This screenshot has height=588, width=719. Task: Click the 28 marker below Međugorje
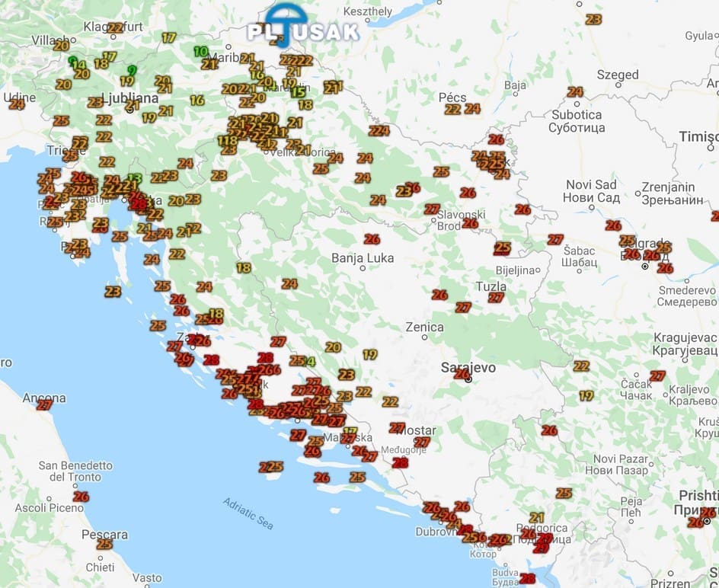click(x=400, y=462)
